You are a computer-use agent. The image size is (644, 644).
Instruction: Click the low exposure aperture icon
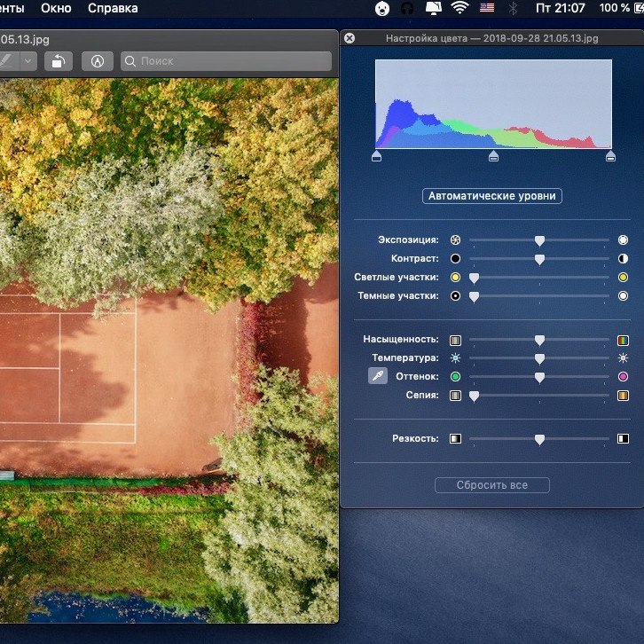point(455,240)
